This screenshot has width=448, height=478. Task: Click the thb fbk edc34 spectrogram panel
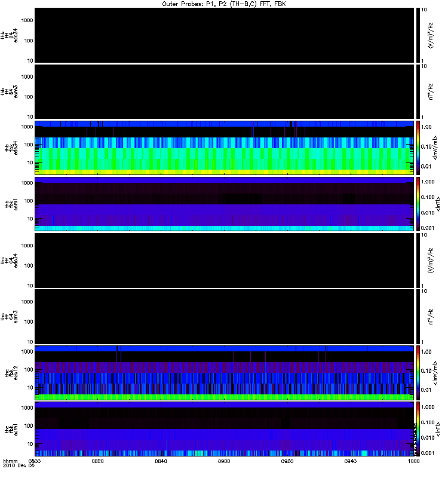pyautogui.click(x=225, y=148)
